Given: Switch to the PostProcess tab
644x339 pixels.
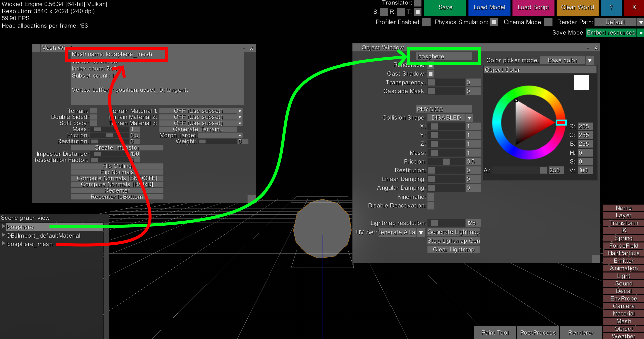Looking at the screenshot, I should click(538, 332).
